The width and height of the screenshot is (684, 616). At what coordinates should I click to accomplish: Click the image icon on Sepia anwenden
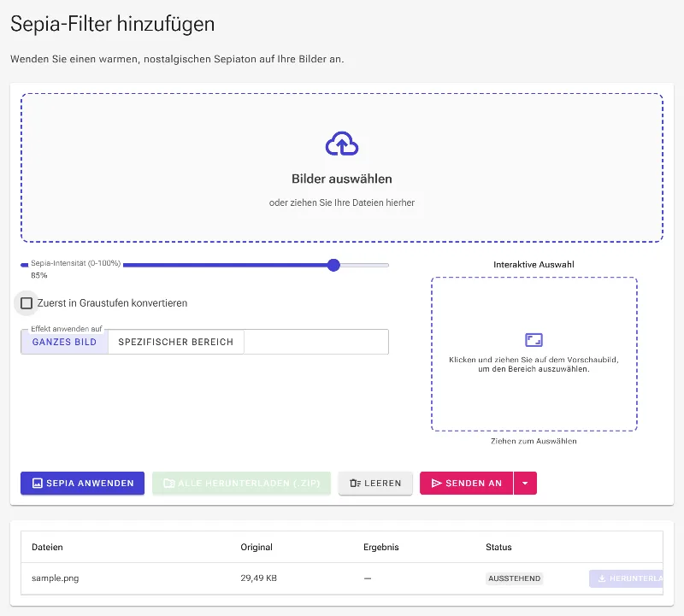(x=38, y=483)
